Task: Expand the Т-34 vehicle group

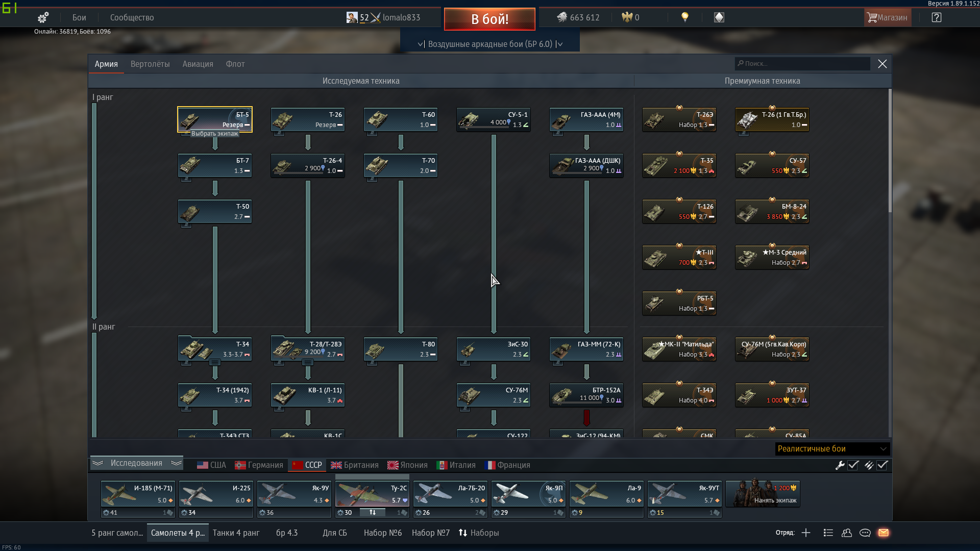Action: coord(215,362)
